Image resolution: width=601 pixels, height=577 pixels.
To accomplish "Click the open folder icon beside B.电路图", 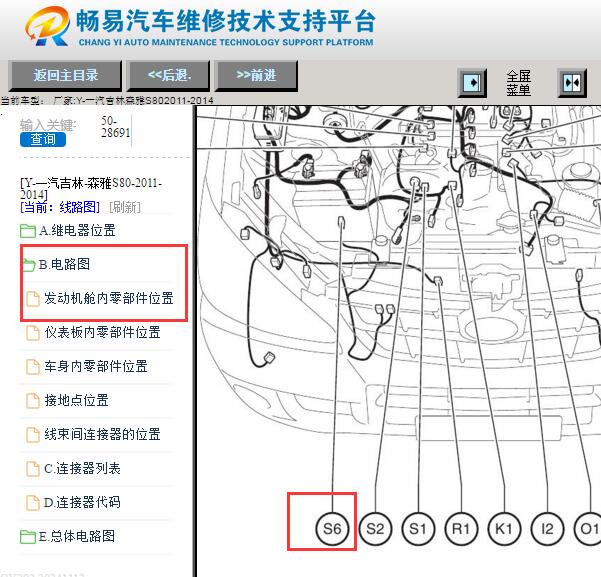I will tap(28, 265).
